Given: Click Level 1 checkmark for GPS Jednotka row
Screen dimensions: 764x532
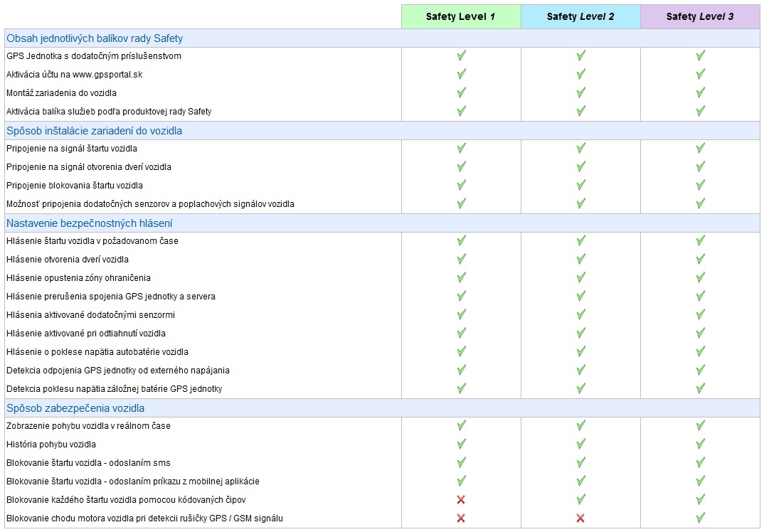Looking at the screenshot, I should pos(461,55).
